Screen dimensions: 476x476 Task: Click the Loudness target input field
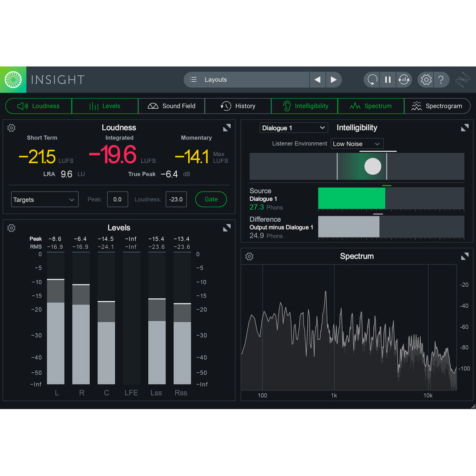click(176, 199)
